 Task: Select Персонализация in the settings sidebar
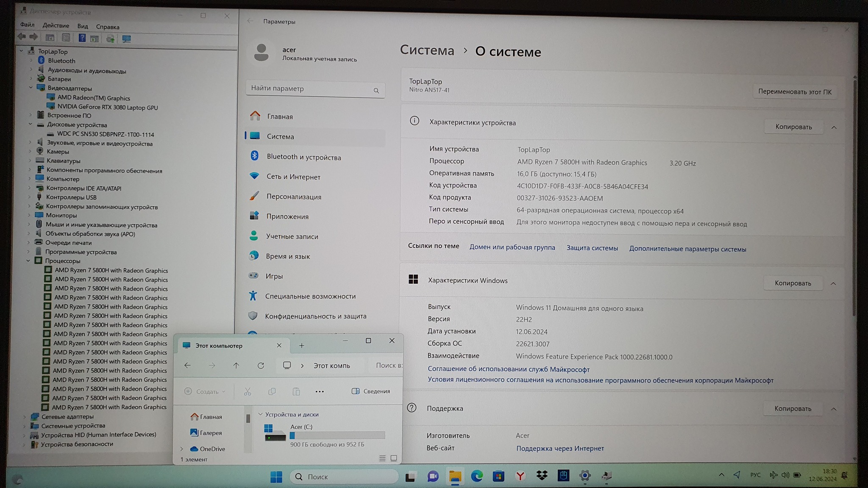(x=294, y=197)
